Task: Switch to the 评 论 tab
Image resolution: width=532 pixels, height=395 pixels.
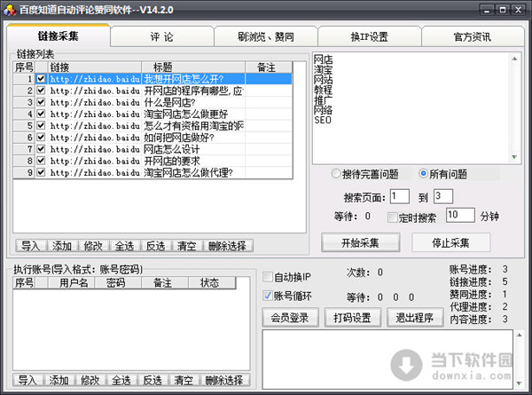Action: click(x=162, y=36)
